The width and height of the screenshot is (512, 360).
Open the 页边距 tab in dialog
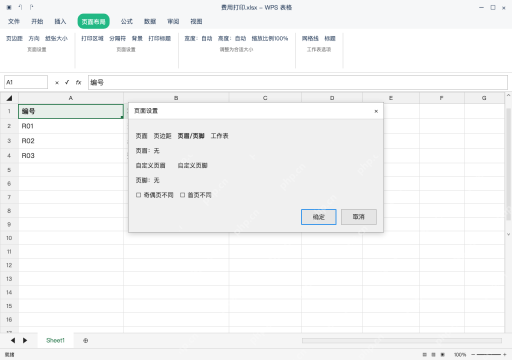(x=162, y=136)
